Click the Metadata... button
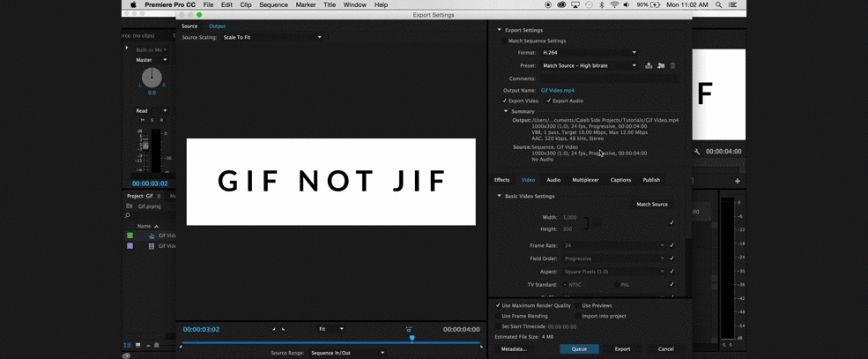 (x=514, y=349)
